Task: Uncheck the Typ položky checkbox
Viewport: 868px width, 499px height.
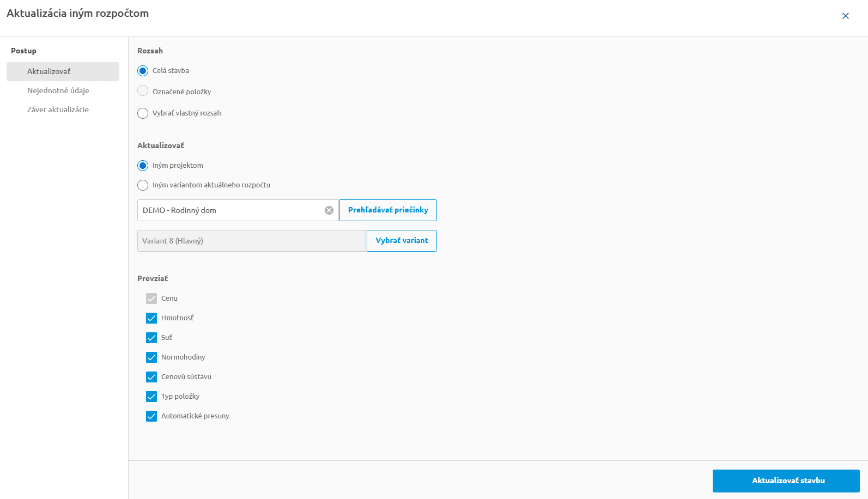Action: coord(151,397)
